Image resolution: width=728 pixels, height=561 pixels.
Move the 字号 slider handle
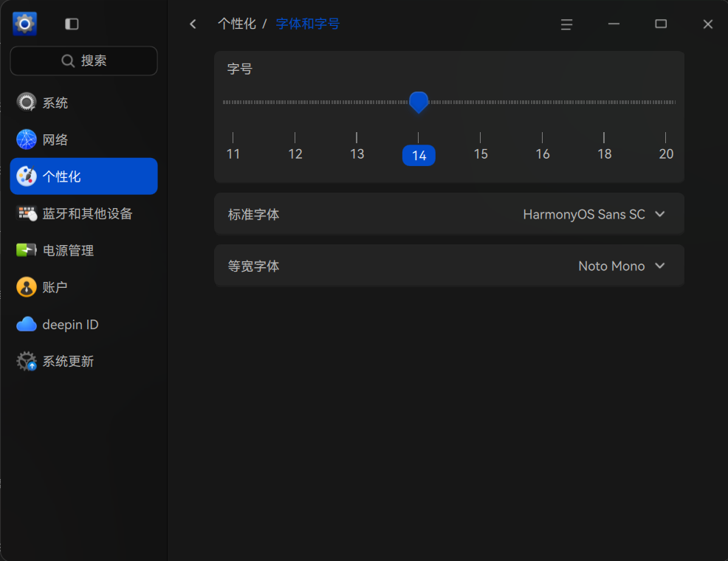[419, 102]
